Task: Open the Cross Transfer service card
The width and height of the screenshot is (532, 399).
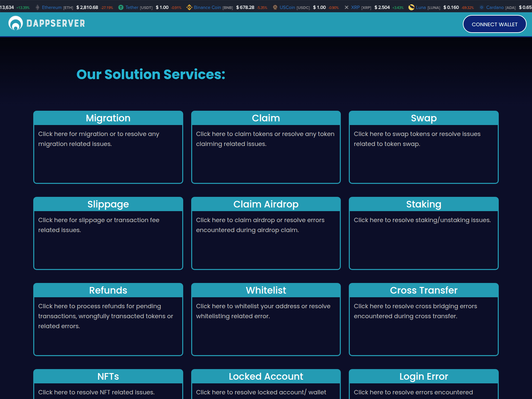Action: point(424,319)
